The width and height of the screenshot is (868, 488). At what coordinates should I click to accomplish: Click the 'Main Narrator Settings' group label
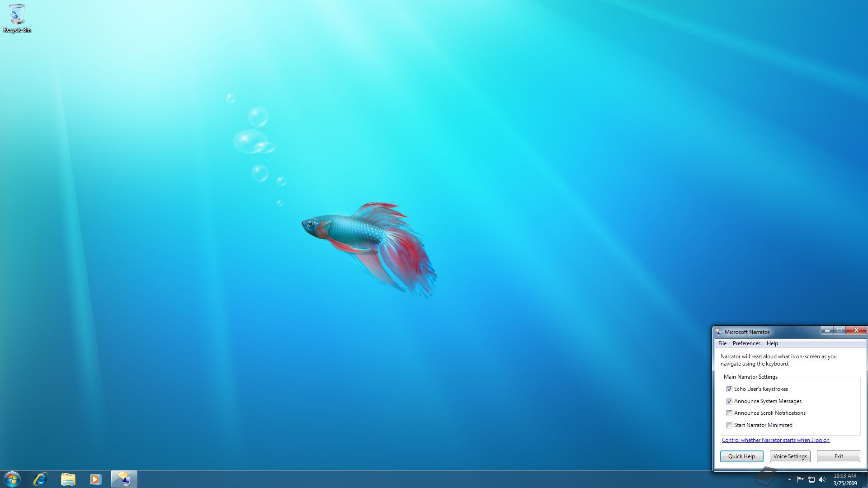(750, 377)
